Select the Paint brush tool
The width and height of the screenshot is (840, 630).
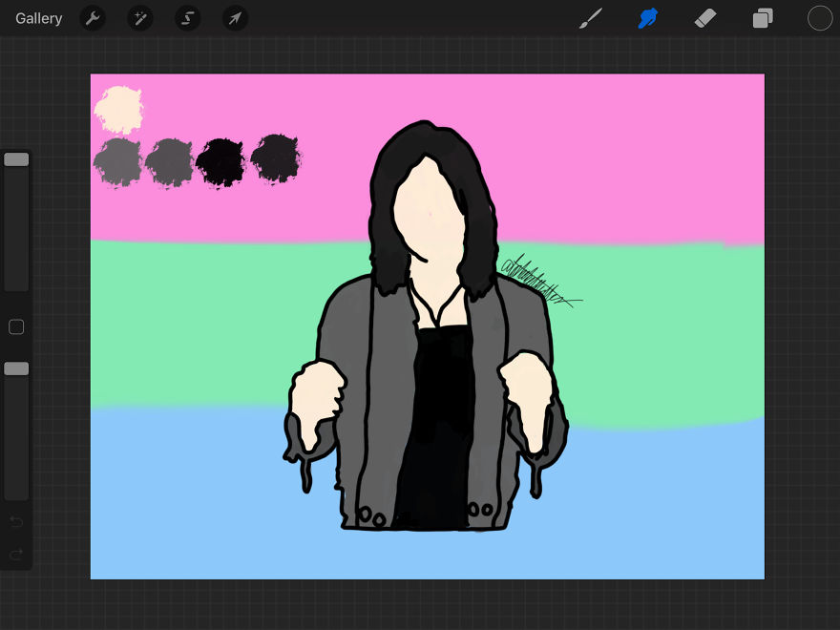pyautogui.click(x=591, y=18)
